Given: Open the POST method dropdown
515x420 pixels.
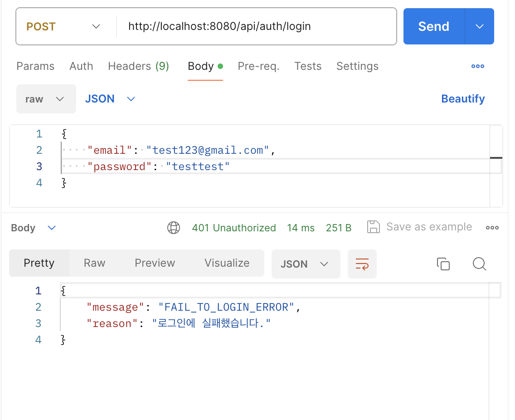Looking at the screenshot, I should point(63,27).
